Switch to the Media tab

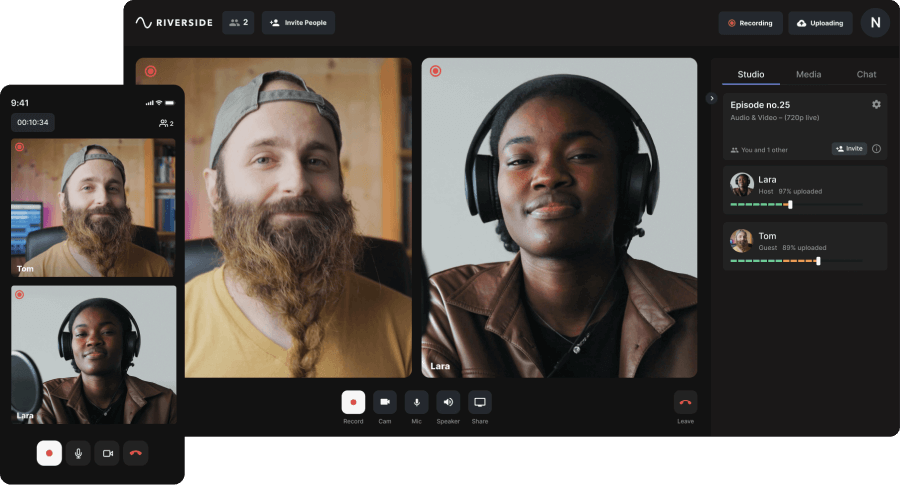tap(808, 75)
